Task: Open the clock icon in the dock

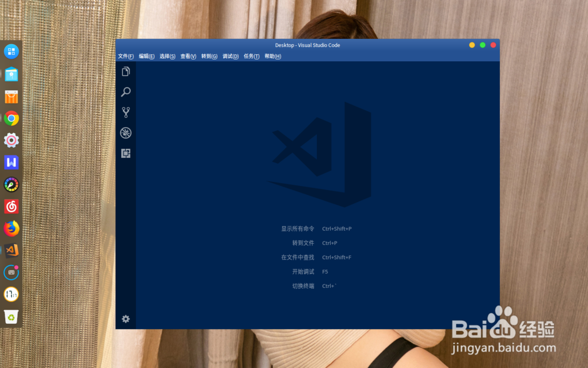Action: click(x=11, y=294)
